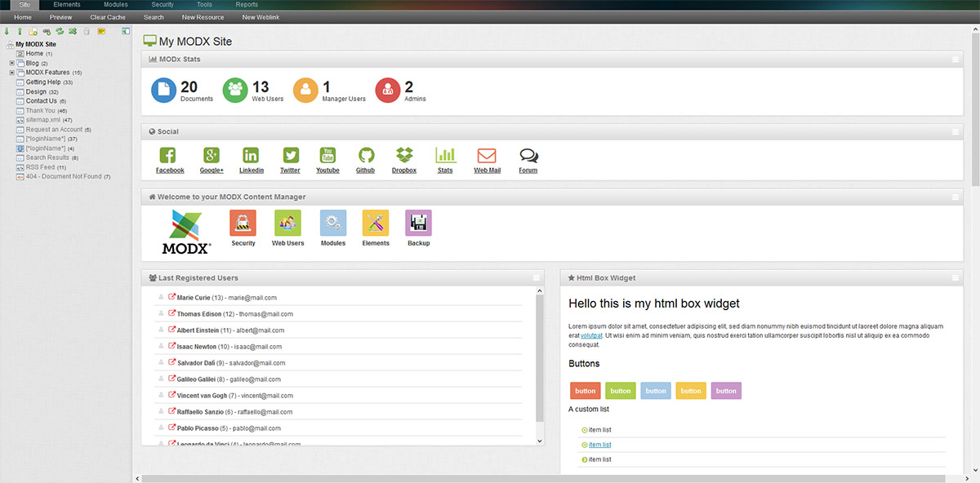980x483 pixels.
Task: Click the yellow element identifiers icon
Action: coord(101,31)
